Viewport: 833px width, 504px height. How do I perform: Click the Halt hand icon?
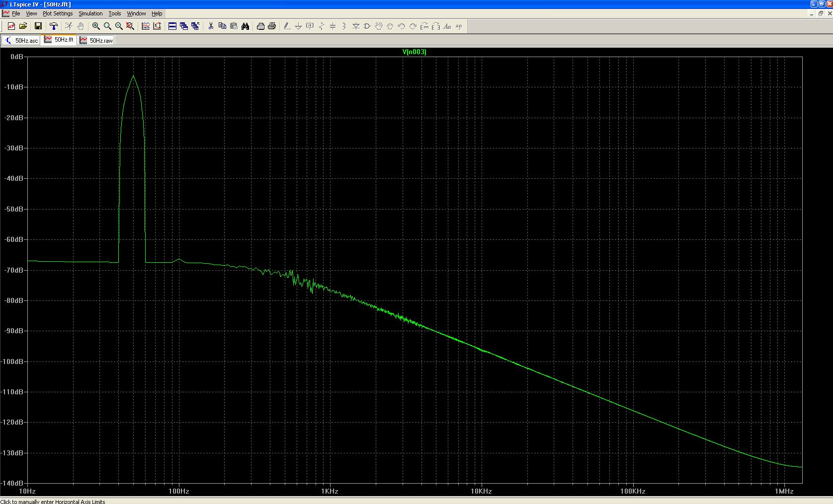[x=80, y=26]
